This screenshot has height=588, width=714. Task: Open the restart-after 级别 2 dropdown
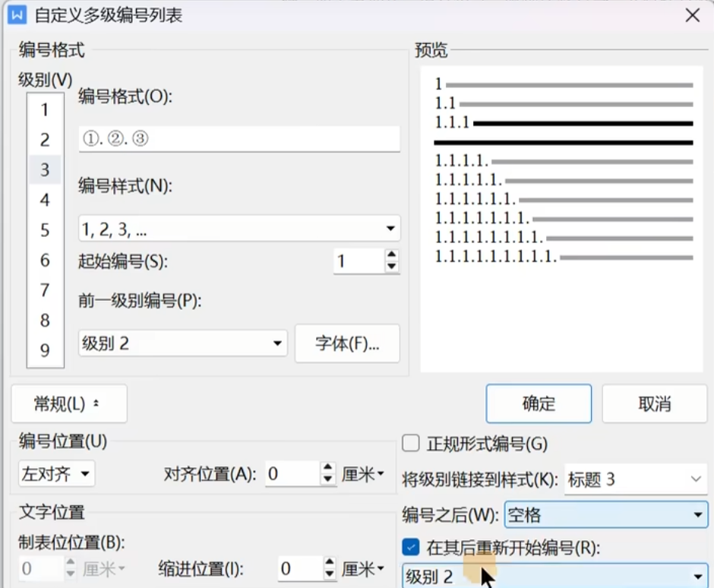[x=555, y=576]
